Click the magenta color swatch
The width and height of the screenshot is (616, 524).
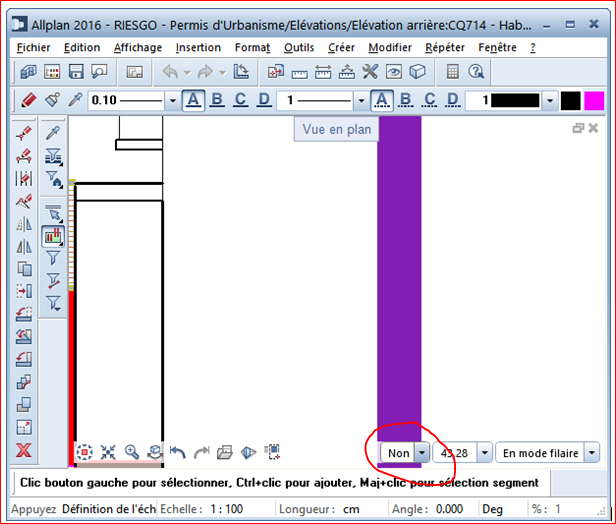(x=594, y=101)
